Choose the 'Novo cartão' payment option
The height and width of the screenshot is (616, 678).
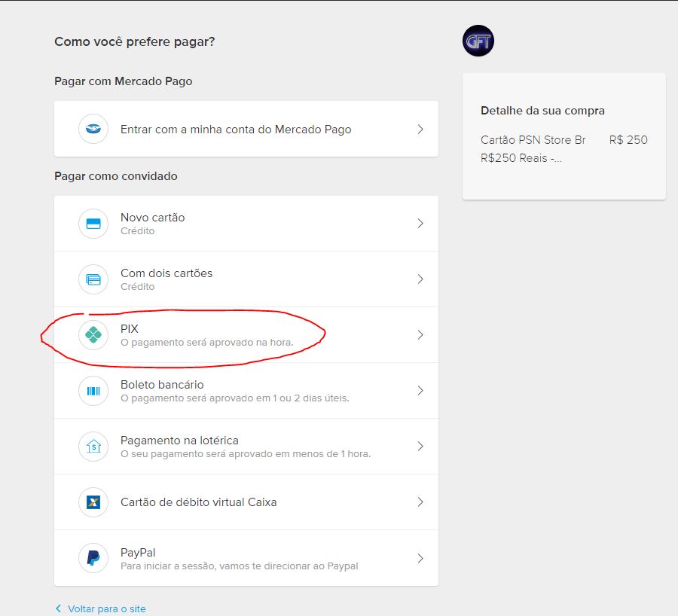(x=246, y=224)
